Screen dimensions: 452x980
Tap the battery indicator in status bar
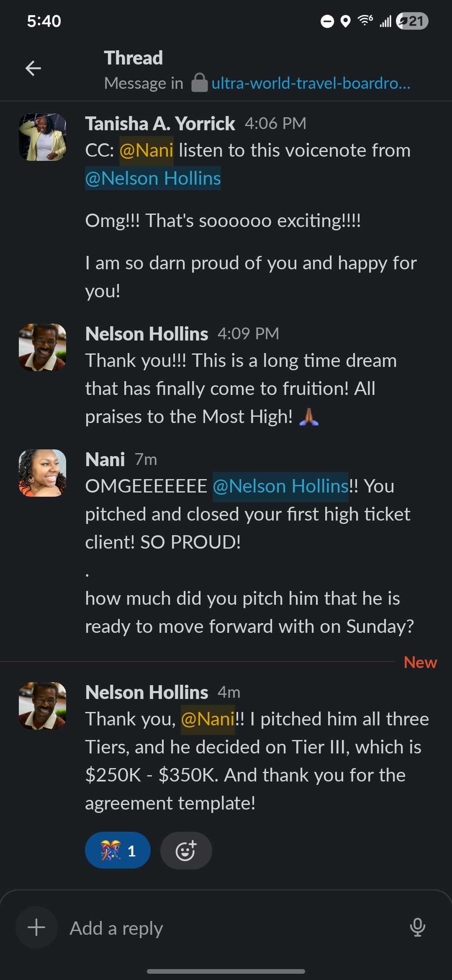(412, 21)
